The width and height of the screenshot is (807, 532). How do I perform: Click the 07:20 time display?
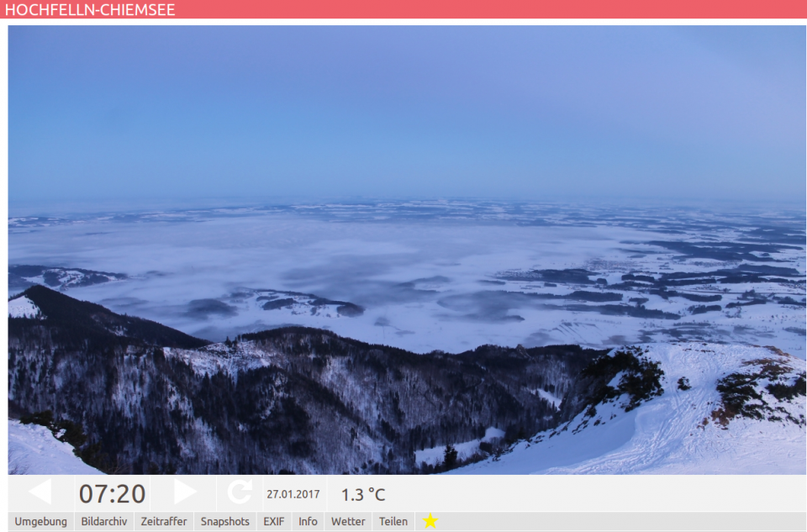pyautogui.click(x=113, y=493)
